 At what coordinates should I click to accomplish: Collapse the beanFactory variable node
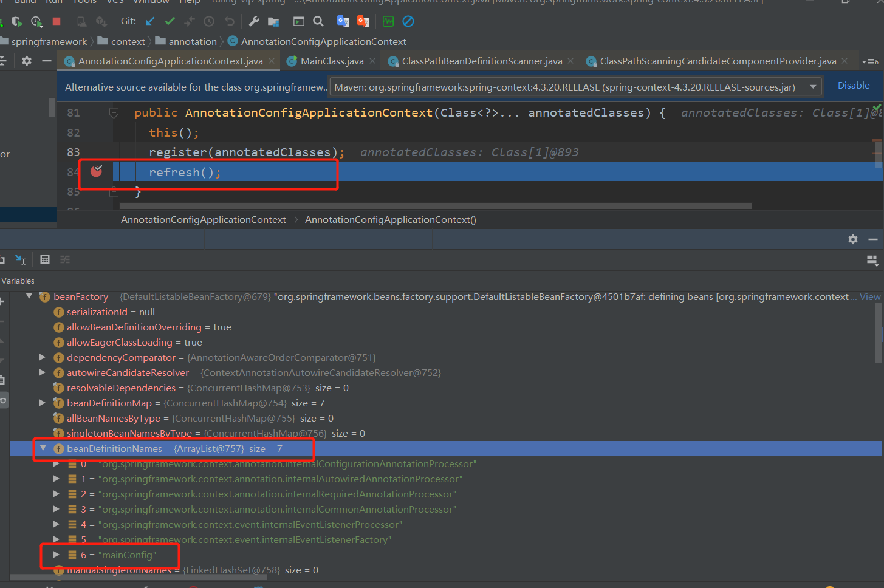point(29,296)
